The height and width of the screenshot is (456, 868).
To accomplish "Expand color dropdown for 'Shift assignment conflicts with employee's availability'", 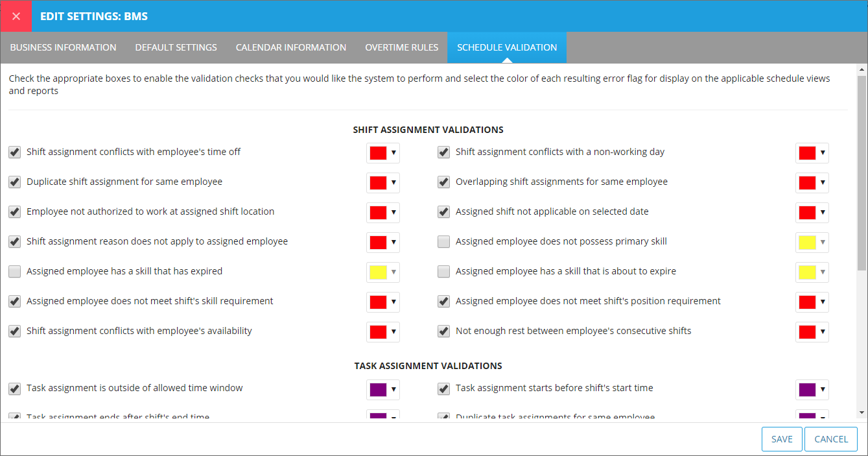I will click(393, 332).
